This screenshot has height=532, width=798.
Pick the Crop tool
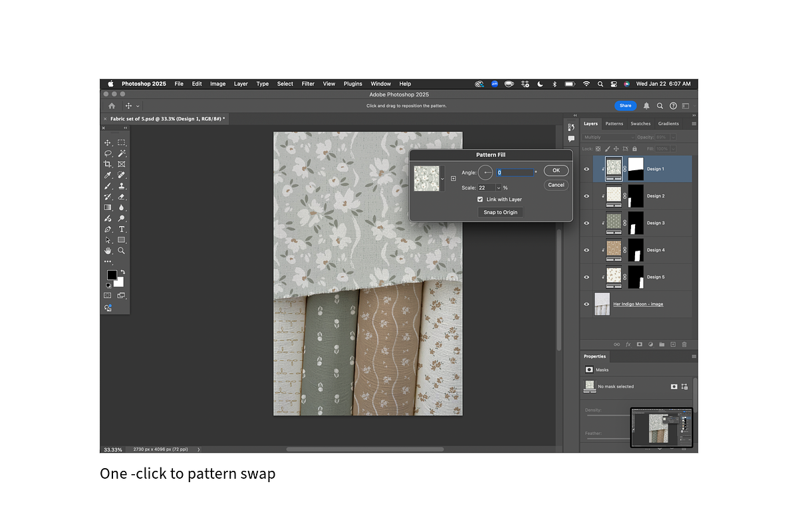(108, 164)
